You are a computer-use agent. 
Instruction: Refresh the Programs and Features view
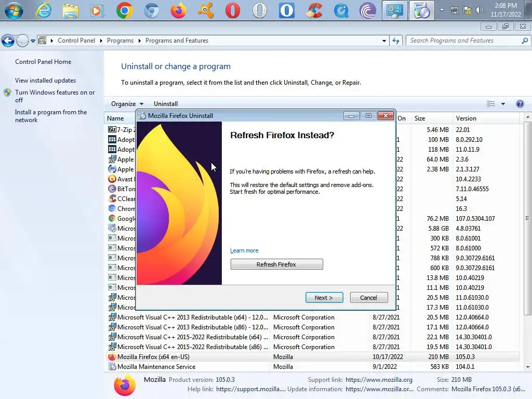pos(395,41)
